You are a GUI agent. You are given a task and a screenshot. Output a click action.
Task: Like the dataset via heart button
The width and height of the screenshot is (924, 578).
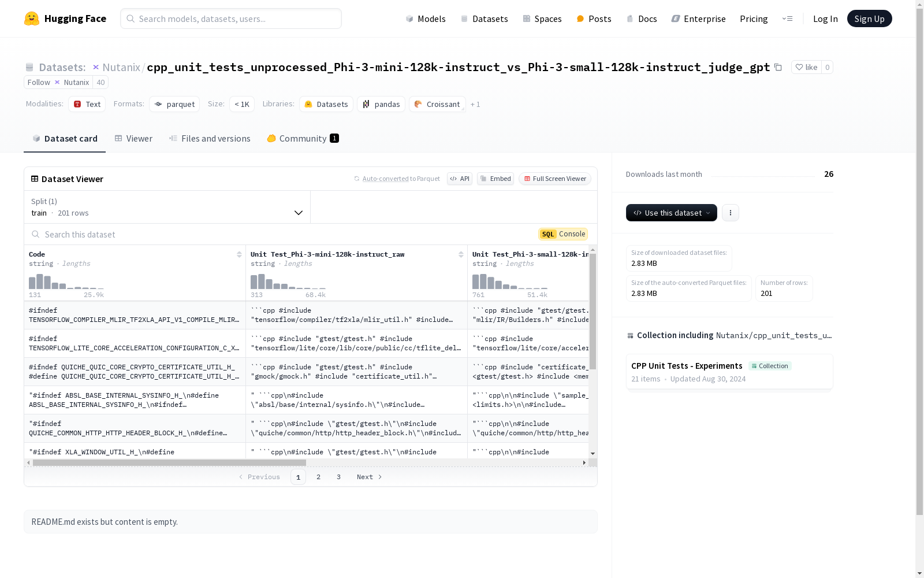[806, 67]
